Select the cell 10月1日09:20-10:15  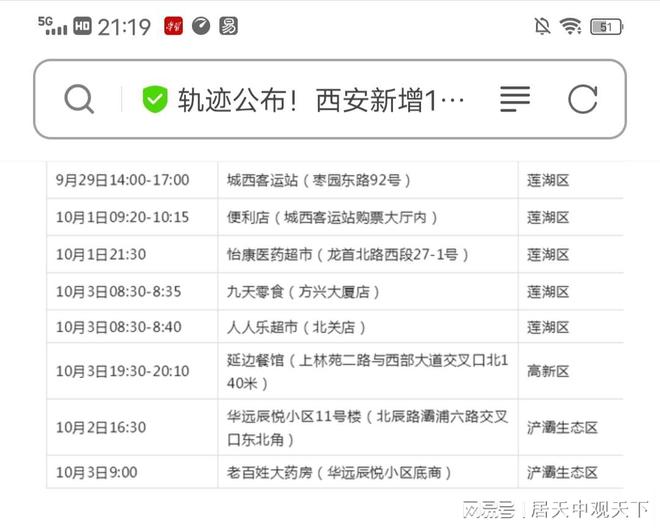(x=132, y=217)
